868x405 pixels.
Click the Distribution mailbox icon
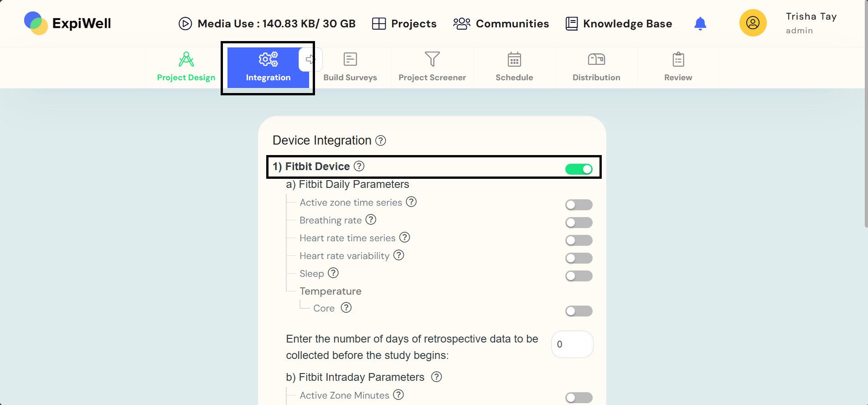(596, 59)
